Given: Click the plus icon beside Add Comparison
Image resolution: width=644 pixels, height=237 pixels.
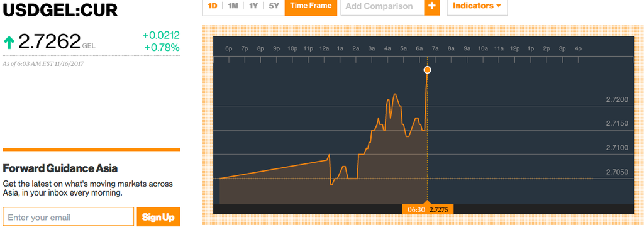Looking at the screenshot, I should (x=431, y=6).
